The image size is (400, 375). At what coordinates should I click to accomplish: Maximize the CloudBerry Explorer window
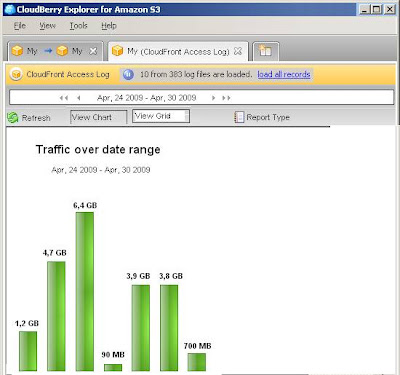pos(377,9)
